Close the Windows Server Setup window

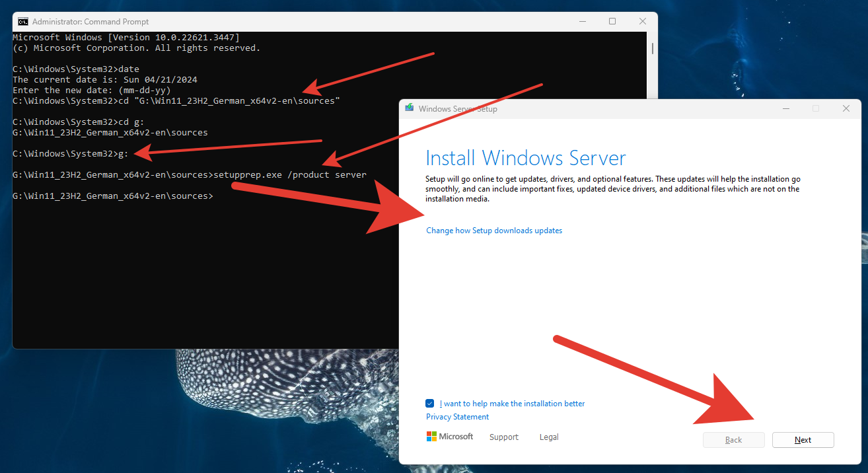coord(846,108)
